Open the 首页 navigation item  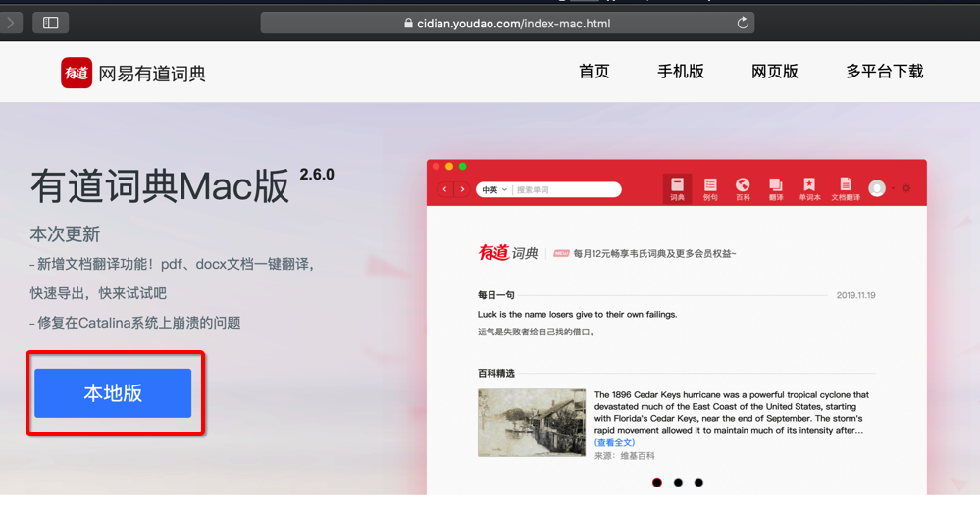click(x=593, y=72)
